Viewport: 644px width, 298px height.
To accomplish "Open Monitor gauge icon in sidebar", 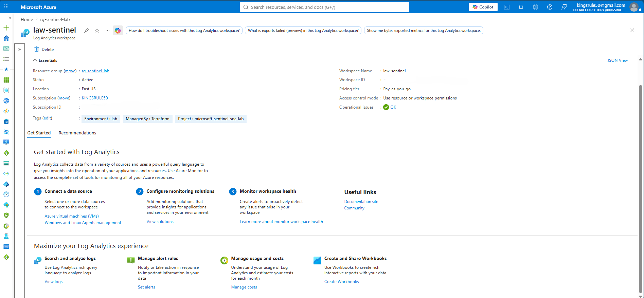I will [x=6, y=194].
